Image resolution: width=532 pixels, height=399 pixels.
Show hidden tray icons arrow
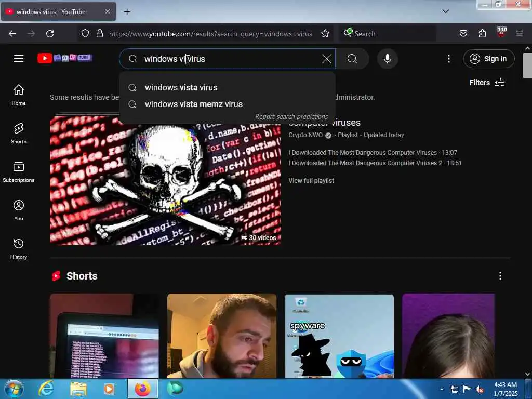442,389
